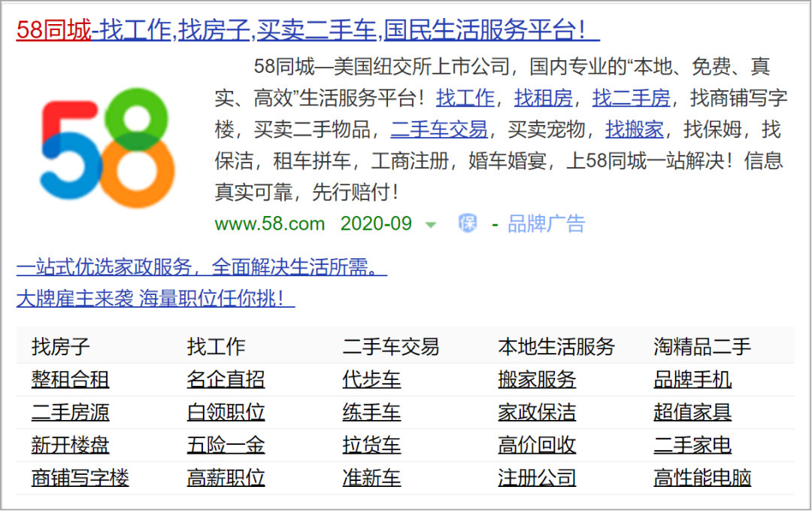Expand the green dropdown arrow after 2020-09

point(430,225)
